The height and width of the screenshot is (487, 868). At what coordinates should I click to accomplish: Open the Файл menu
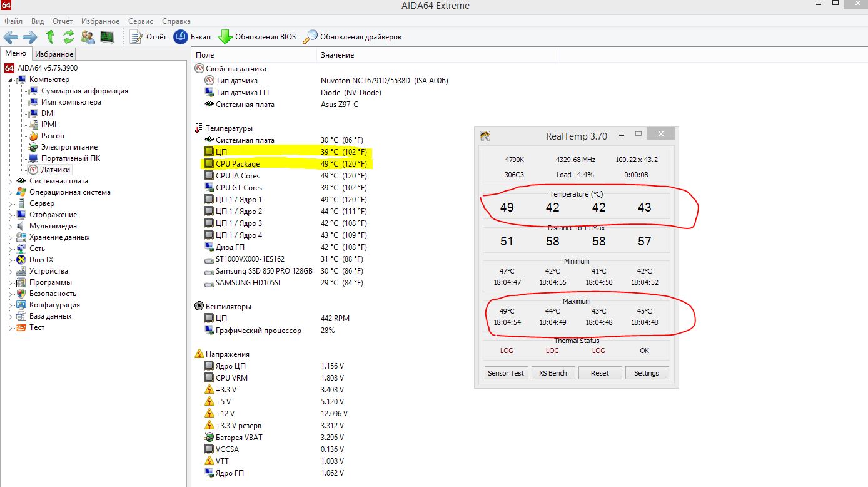point(13,21)
